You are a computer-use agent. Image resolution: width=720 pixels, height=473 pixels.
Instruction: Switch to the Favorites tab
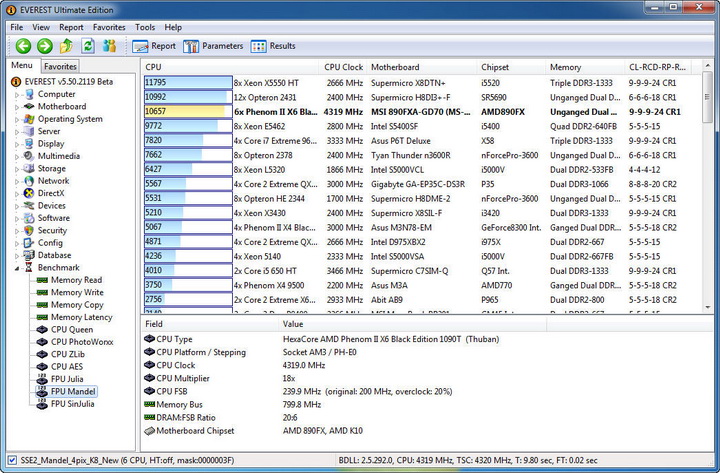60,67
